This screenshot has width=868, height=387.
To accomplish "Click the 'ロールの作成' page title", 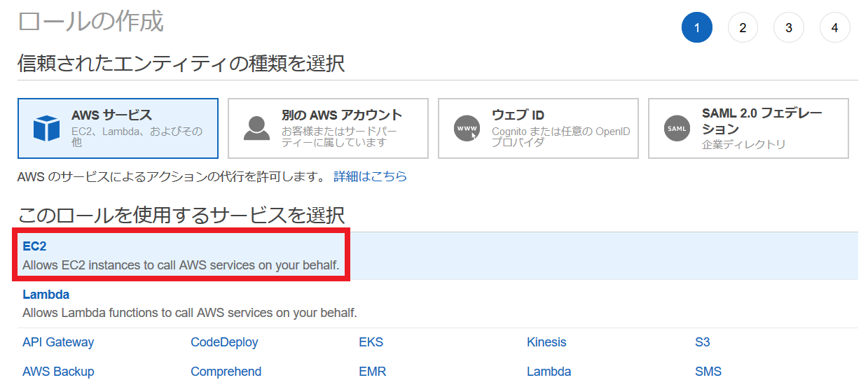I will (x=90, y=22).
